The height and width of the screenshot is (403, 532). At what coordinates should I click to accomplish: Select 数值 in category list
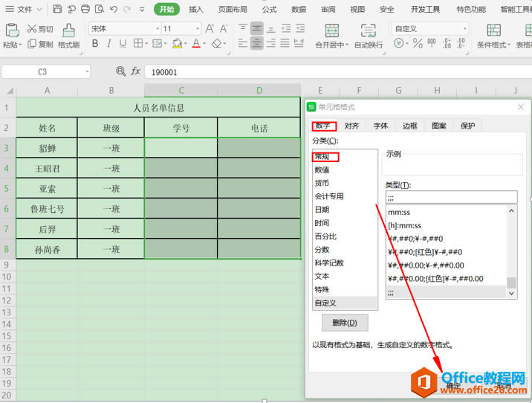point(345,170)
